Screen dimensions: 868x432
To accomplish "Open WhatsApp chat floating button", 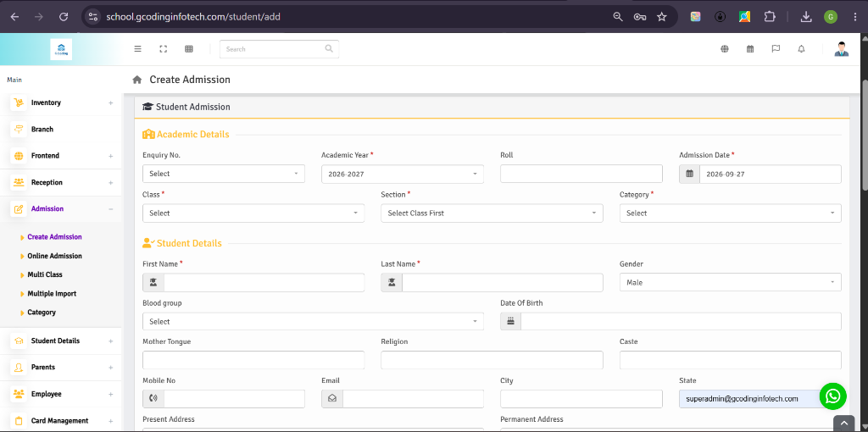I will [x=832, y=396].
